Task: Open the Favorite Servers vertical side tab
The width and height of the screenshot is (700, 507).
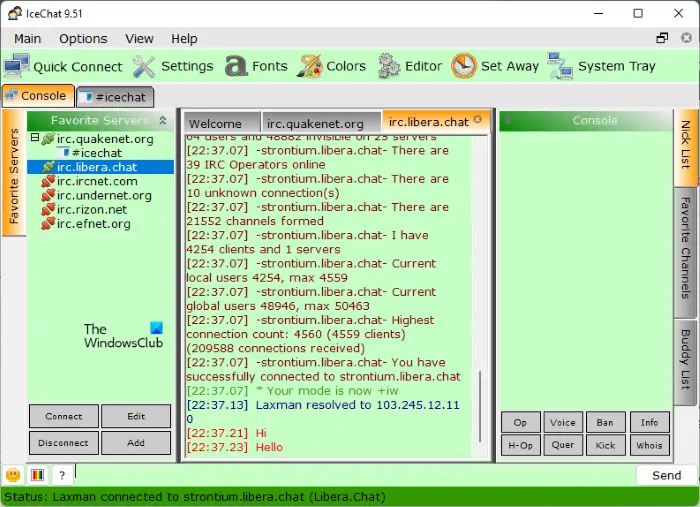Action: (x=14, y=173)
